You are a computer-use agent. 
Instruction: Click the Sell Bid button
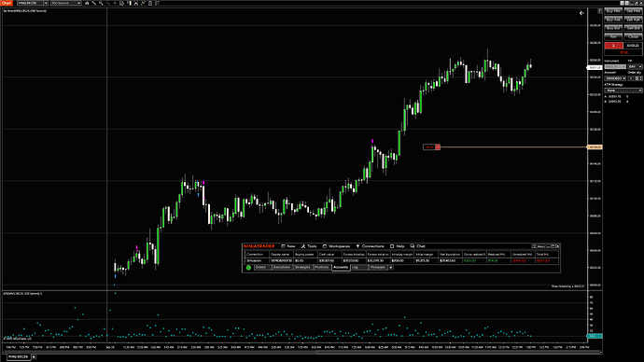(633, 28)
